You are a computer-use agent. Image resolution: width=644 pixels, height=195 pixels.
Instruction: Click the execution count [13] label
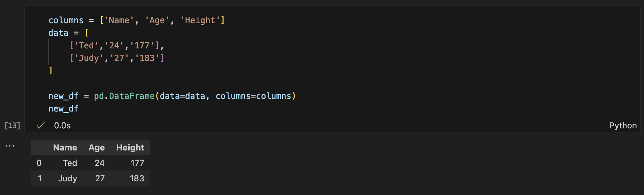tap(12, 126)
